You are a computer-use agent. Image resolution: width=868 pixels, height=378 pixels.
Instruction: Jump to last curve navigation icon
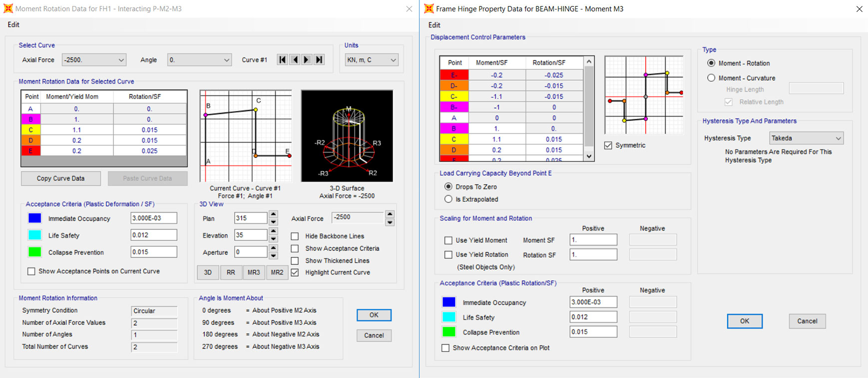pyautogui.click(x=319, y=59)
